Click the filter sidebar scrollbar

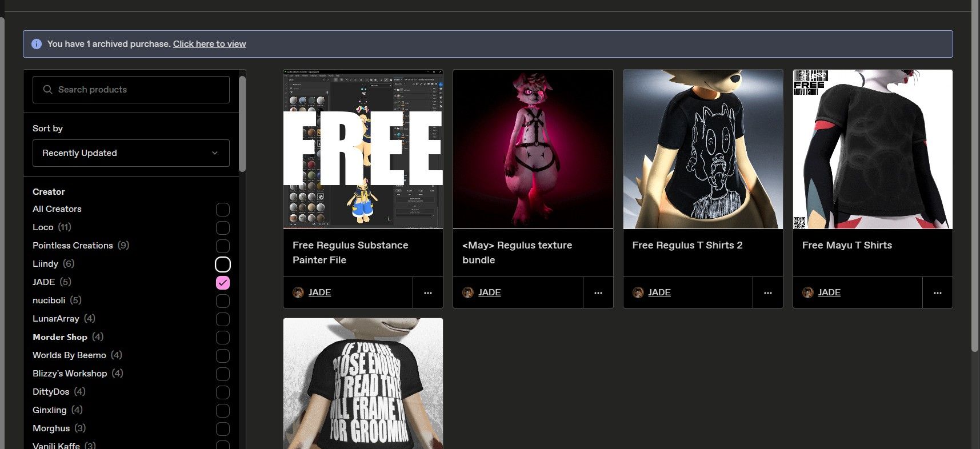242,124
